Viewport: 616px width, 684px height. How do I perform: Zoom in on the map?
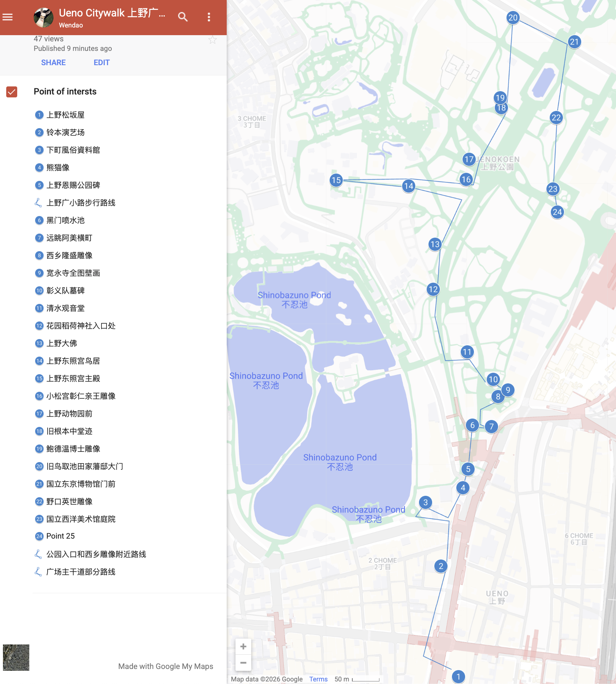243,647
